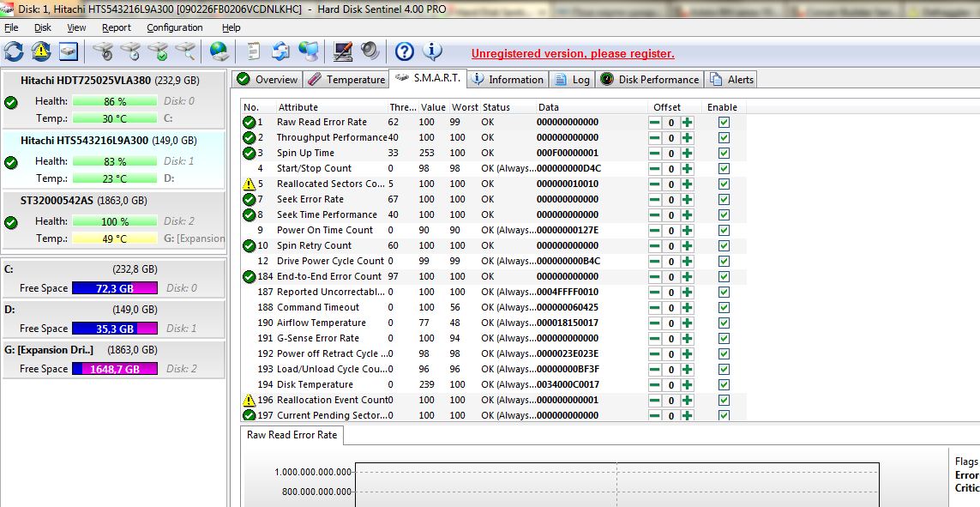Viewport: 980px width, 507px height.
Task: Click offset field of Airflow Temperature row
Action: click(x=670, y=323)
